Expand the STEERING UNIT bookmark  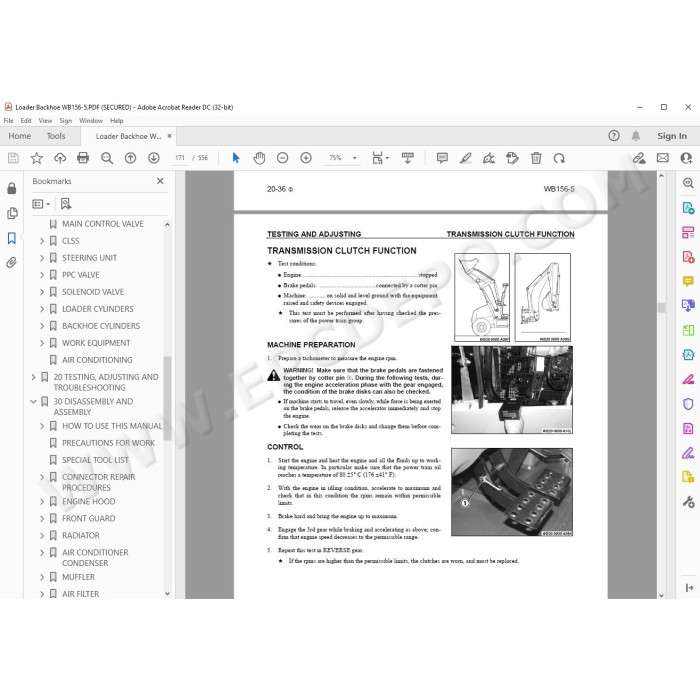click(42, 258)
